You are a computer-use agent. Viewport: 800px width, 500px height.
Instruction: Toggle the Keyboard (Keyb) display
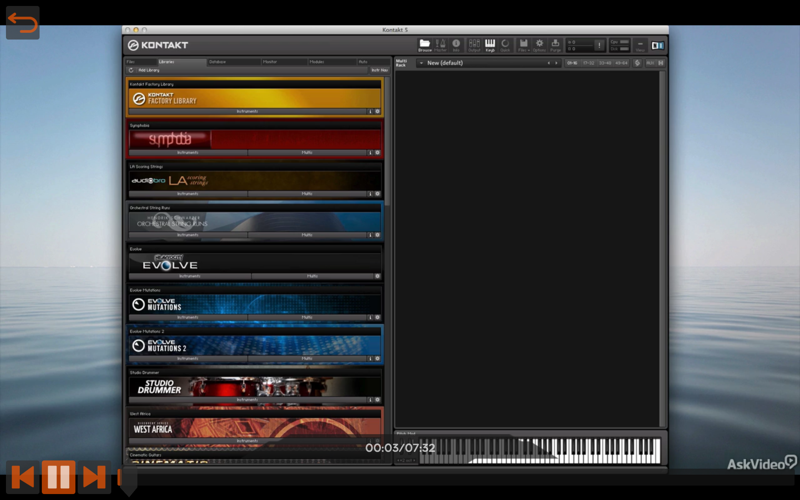[490, 45]
